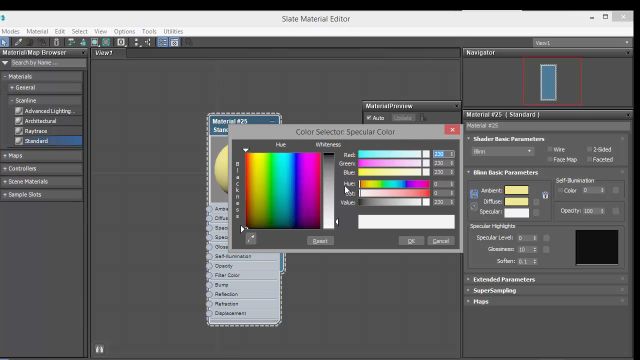
Task: Enable the Face Map checkbox
Action: [549, 160]
